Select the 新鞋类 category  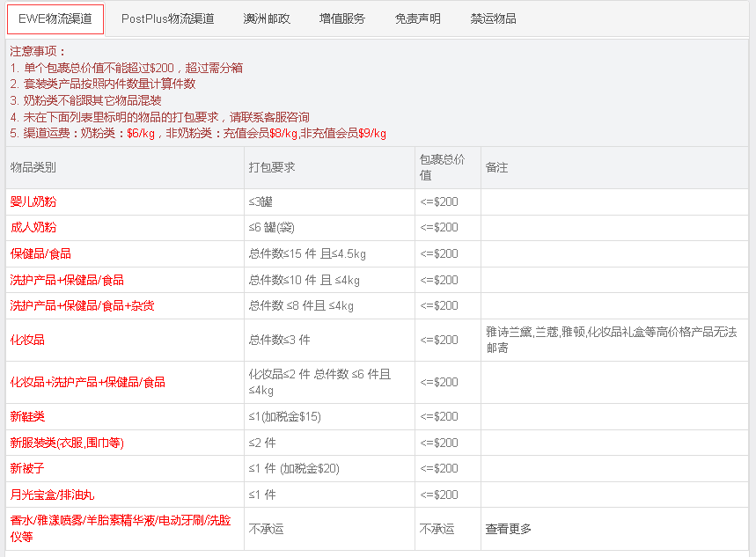click(x=27, y=416)
